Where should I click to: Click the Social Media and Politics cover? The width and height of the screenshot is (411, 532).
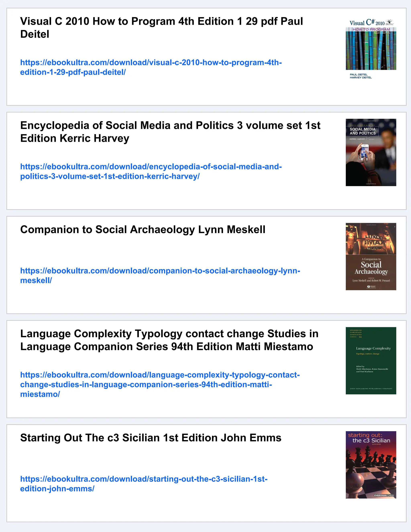tap(371, 153)
